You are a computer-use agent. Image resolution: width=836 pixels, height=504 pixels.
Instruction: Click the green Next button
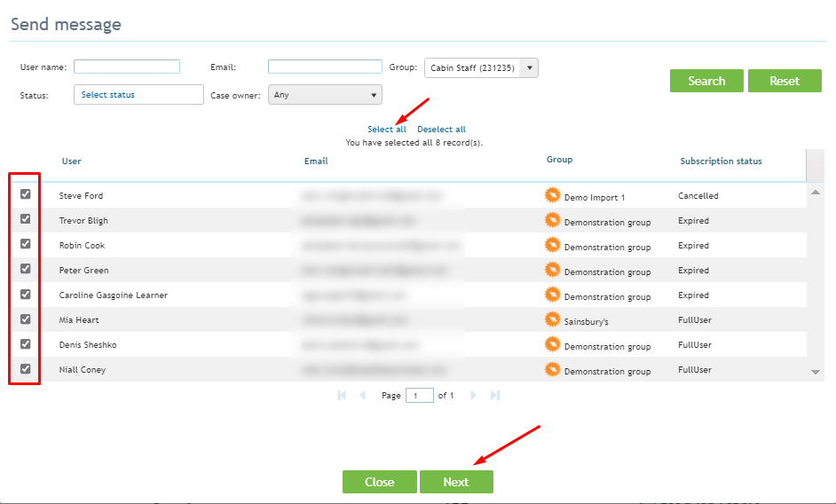(x=456, y=482)
